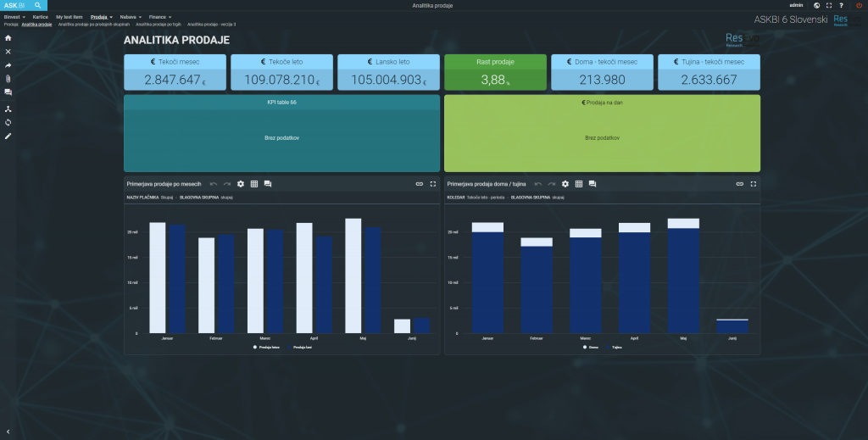Open settings gear of Primerjava prodaje po mesecih

[241, 183]
